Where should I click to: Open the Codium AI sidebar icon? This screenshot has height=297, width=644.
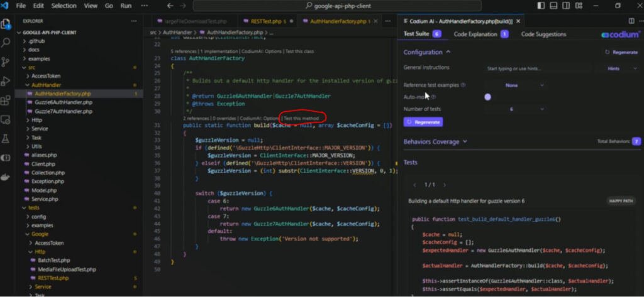[x=6, y=158]
